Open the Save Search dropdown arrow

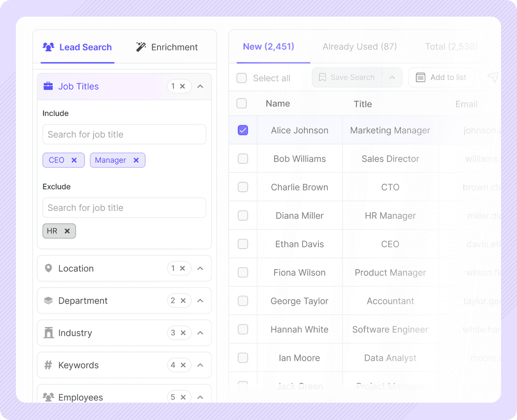tap(392, 77)
